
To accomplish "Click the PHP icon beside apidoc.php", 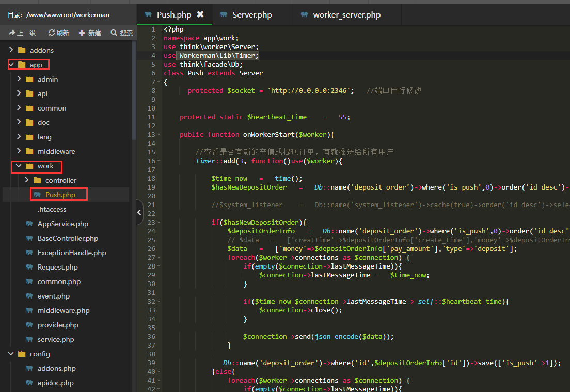I will tap(29, 383).
